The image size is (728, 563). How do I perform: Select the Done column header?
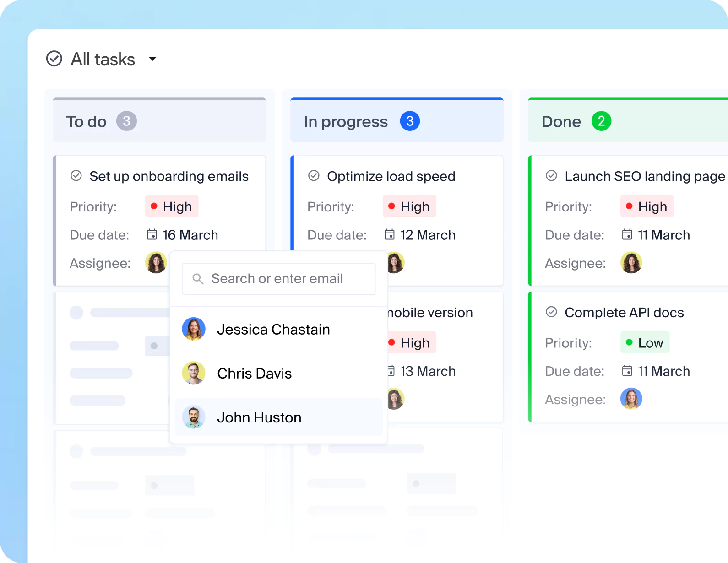628,120
